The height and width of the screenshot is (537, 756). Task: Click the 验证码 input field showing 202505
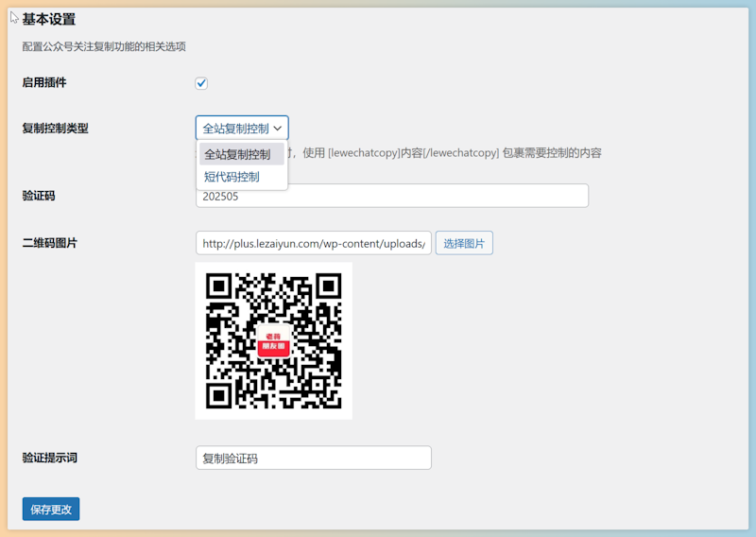pos(392,196)
